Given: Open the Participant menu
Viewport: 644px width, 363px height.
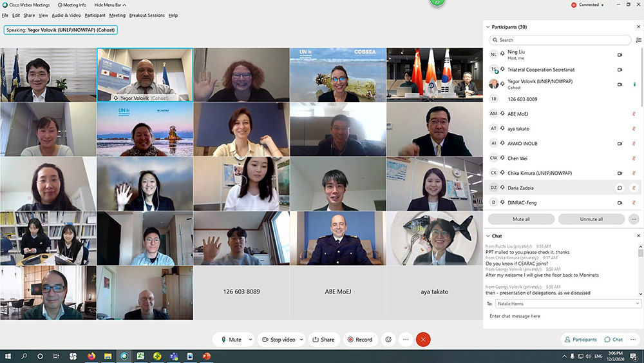Looking at the screenshot, I should click(95, 15).
